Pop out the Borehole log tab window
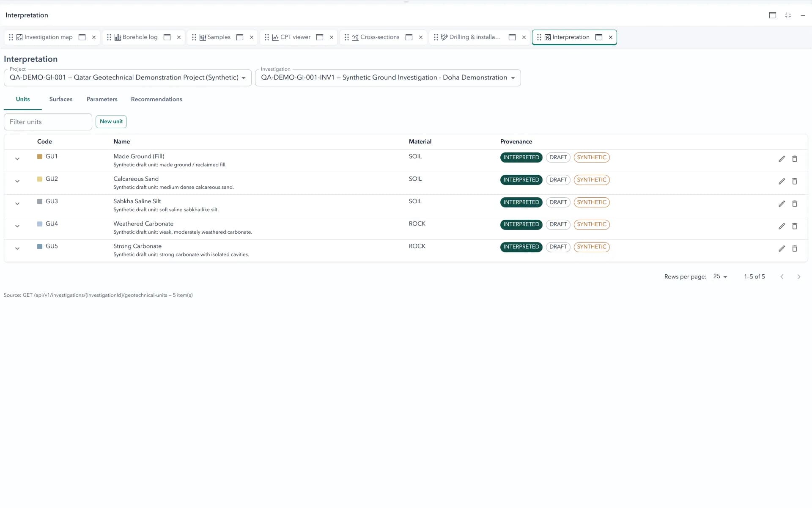The height and width of the screenshot is (508, 812). [x=167, y=37]
